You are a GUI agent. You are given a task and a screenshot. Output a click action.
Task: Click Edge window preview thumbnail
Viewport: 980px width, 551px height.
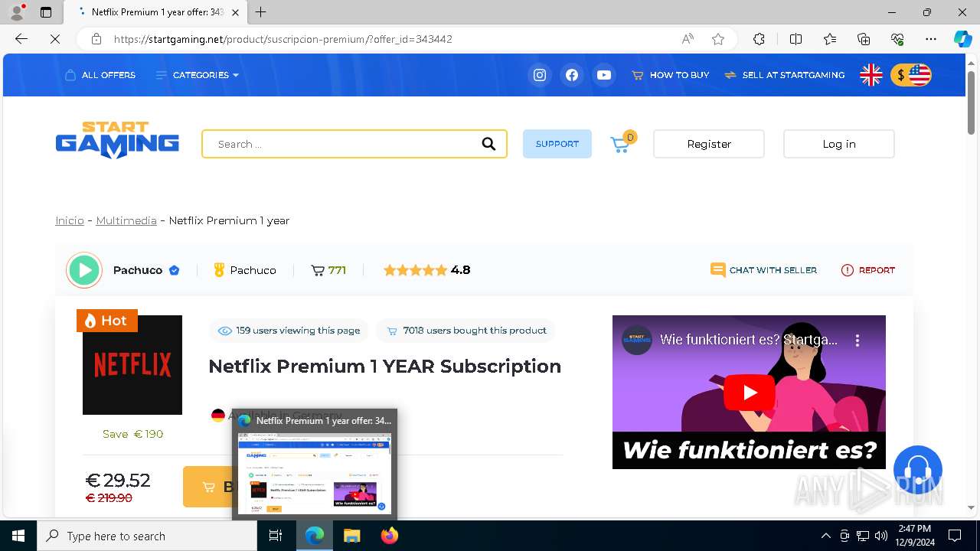tap(315, 474)
